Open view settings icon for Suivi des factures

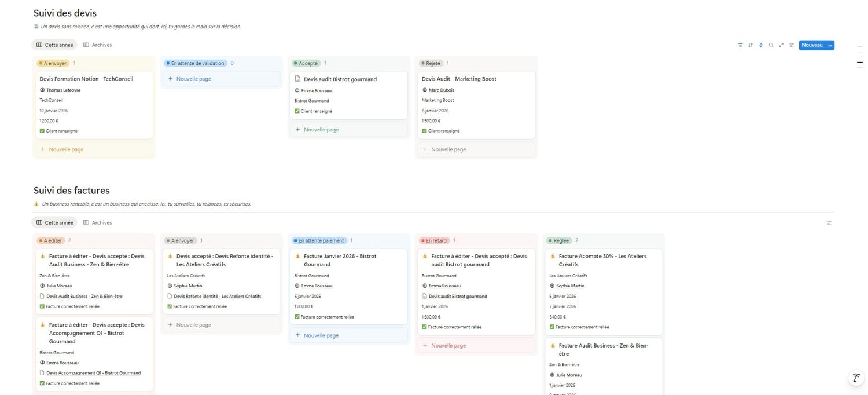tap(829, 222)
